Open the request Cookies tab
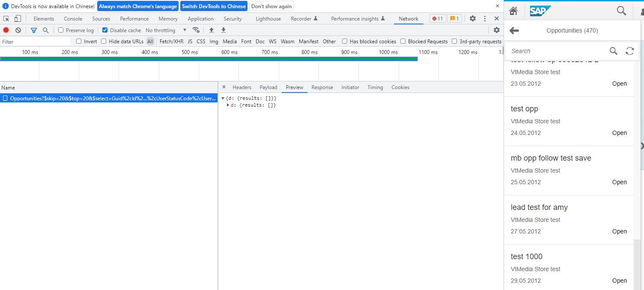The height and width of the screenshot is (290, 644). [400, 87]
